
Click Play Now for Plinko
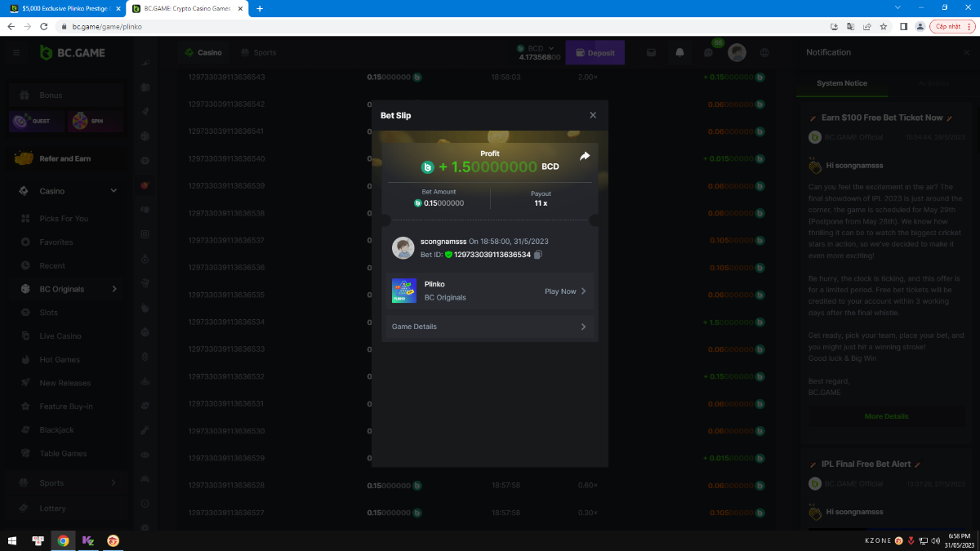[565, 291]
